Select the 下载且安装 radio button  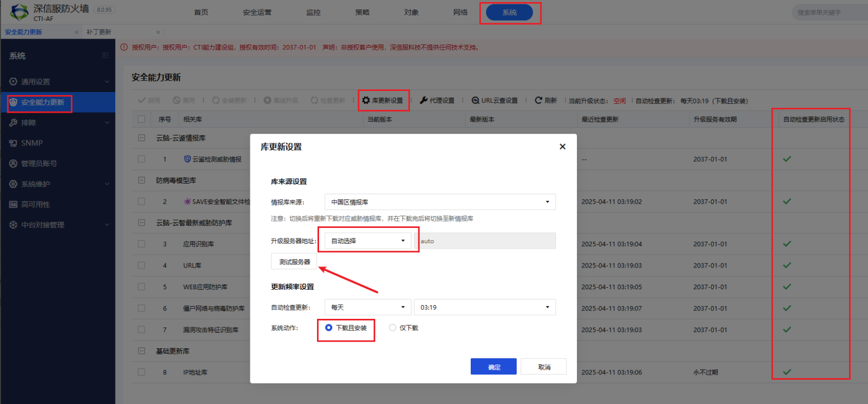329,328
